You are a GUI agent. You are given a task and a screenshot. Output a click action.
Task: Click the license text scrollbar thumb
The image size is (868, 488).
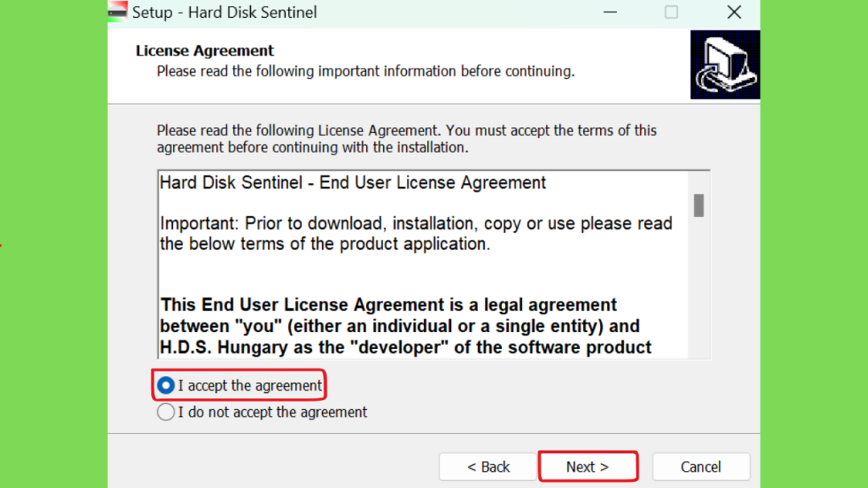point(698,205)
